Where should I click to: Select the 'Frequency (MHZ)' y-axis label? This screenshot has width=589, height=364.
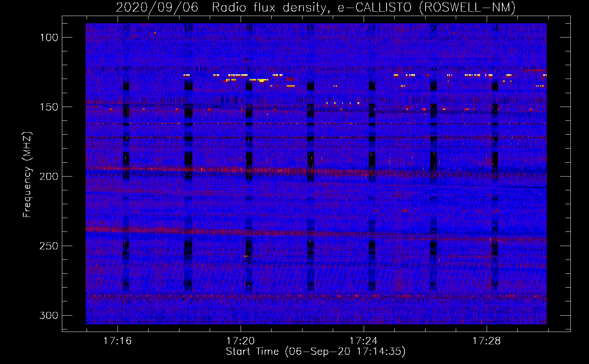click(x=27, y=175)
